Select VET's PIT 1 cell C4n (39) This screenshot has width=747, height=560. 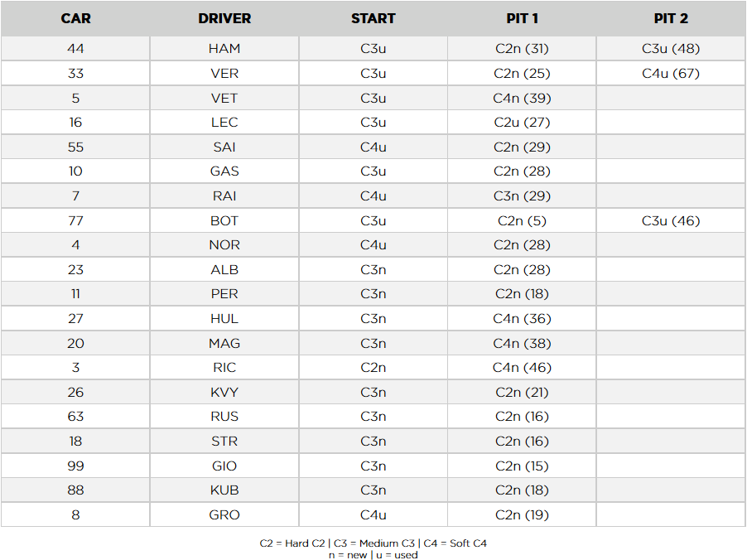pyautogui.click(x=522, y=99)
